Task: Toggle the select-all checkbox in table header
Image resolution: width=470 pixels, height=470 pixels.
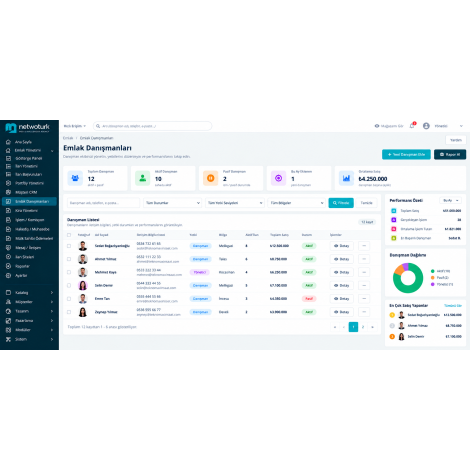Action: coord(69,235)
